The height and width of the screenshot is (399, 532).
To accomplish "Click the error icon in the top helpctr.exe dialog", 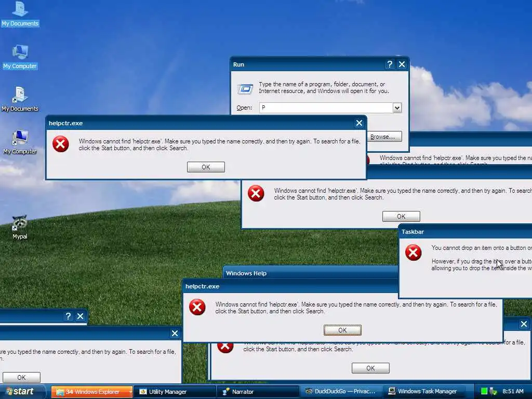I will pos(61,144).
